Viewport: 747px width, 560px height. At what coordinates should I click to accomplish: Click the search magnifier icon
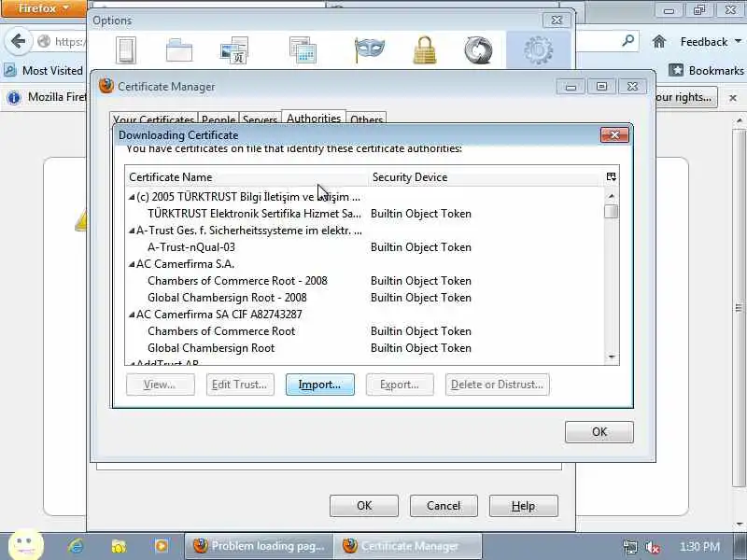628,41
